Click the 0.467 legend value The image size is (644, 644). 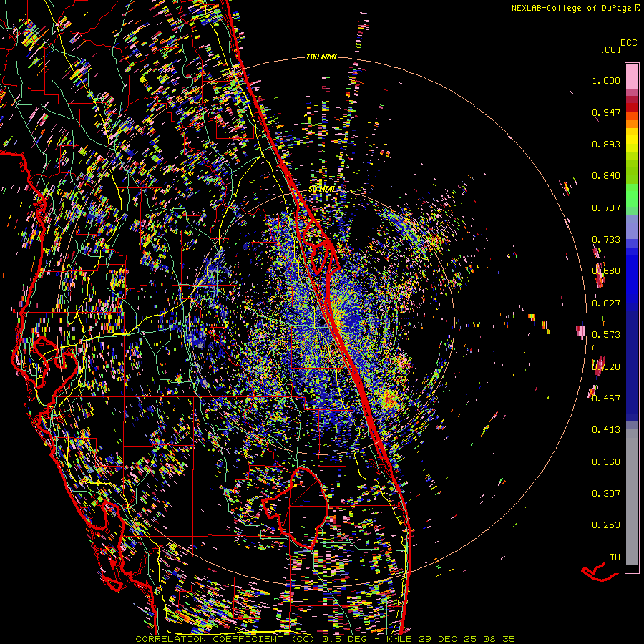tap(606, 399)
